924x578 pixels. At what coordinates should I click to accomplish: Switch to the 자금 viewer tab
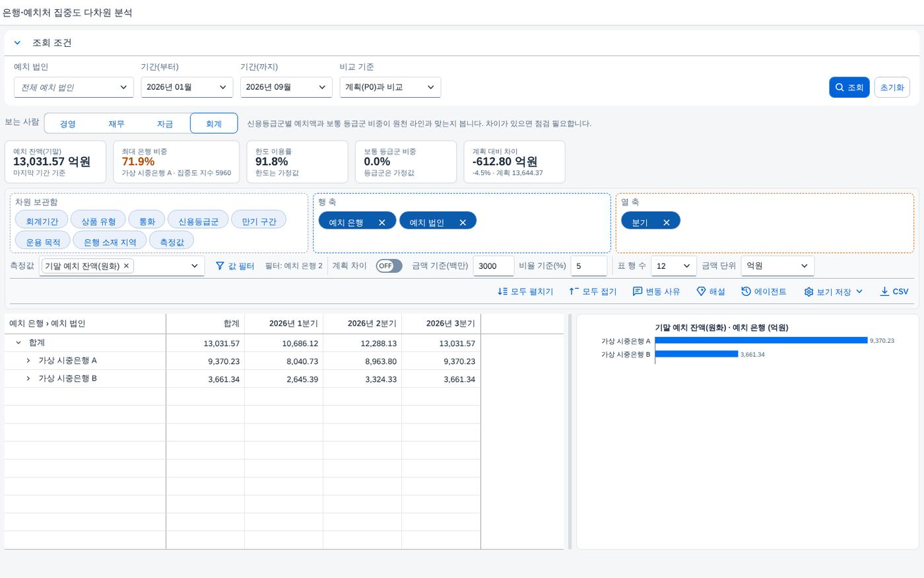[165, 124]
